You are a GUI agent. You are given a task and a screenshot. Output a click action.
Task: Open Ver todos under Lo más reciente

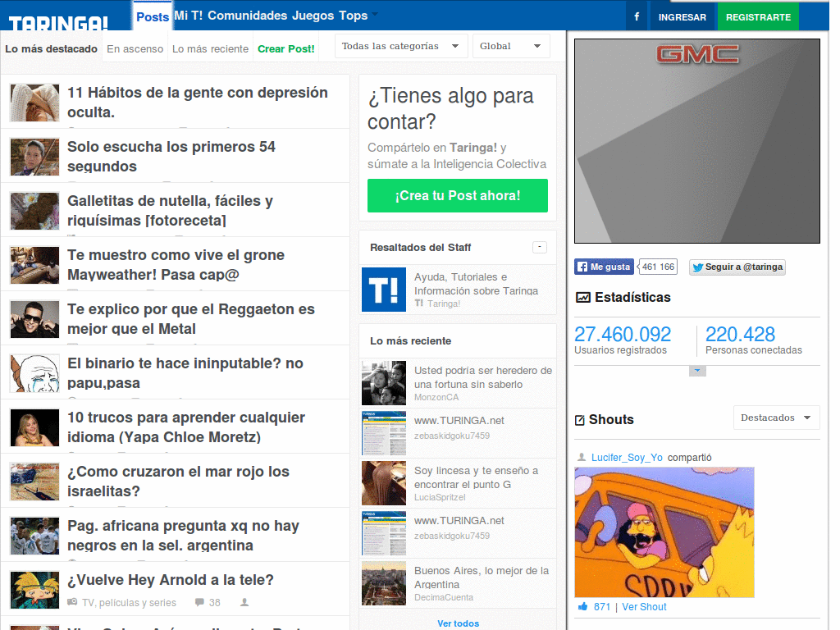click(457, 623)
